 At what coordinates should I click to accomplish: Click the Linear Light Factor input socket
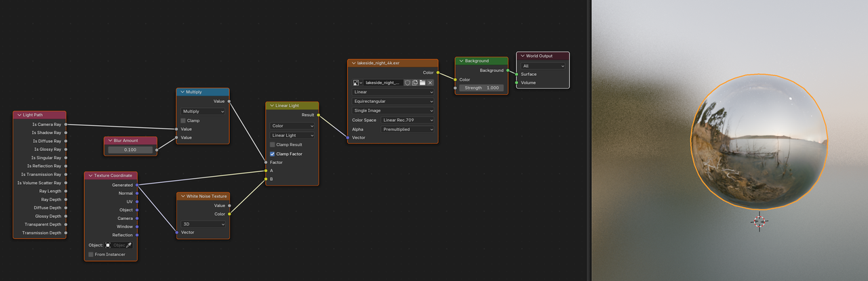[266, 163]
